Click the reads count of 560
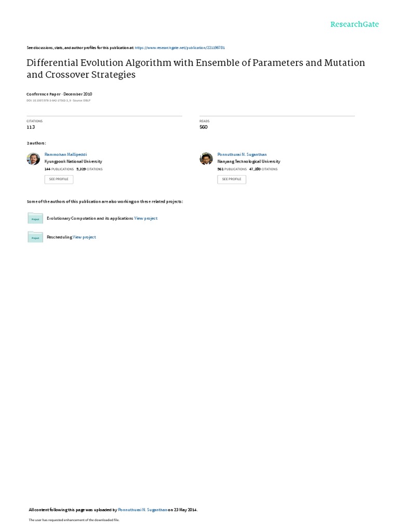Viewport: 399px width, 532px height. (x=204, y=127)
